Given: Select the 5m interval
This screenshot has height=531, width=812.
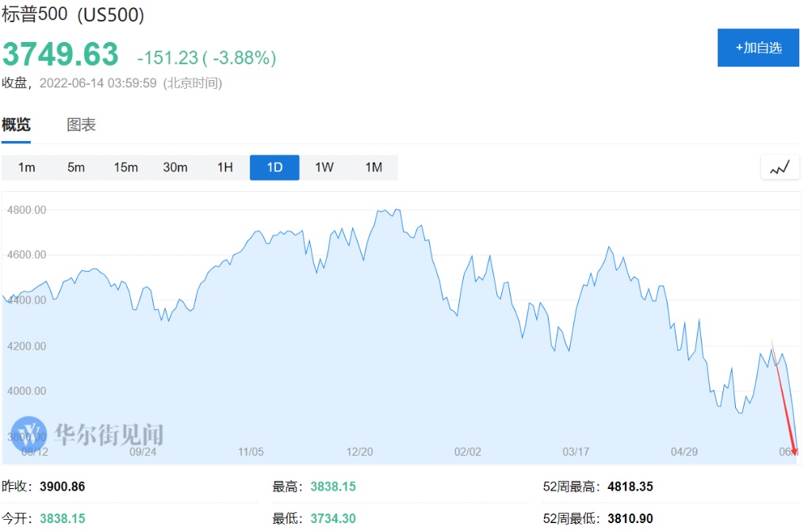Looking at the screenshot, I should 76,167.
